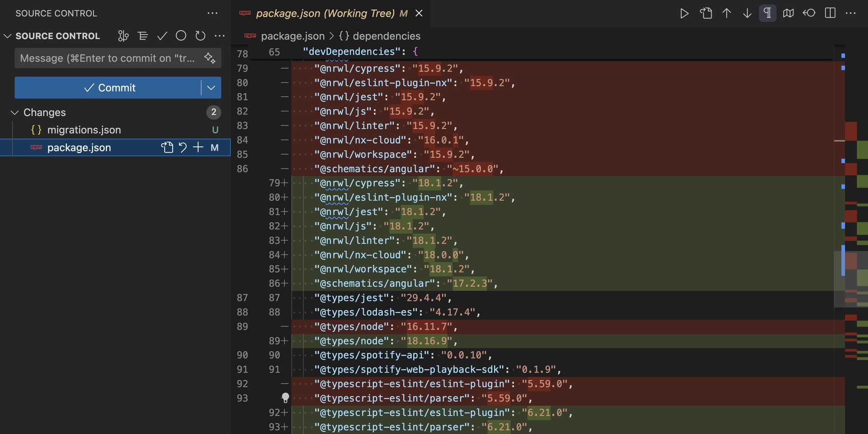The image size is (868, 434).
Task: Type in the commit message field
Action: click(x=108, y=58)
